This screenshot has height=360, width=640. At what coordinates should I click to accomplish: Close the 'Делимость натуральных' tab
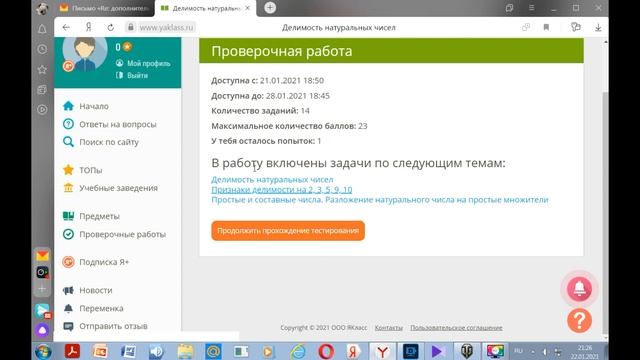coord(247,8)
